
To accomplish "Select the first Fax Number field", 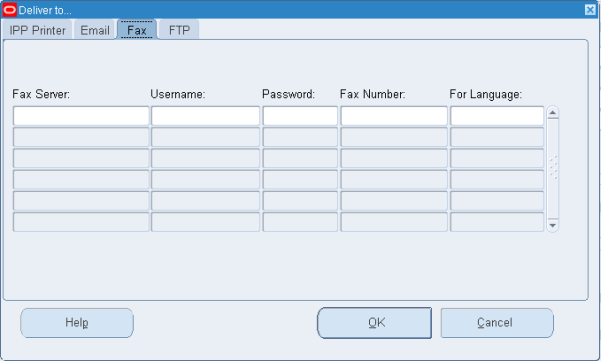I will tap(394, 116).
